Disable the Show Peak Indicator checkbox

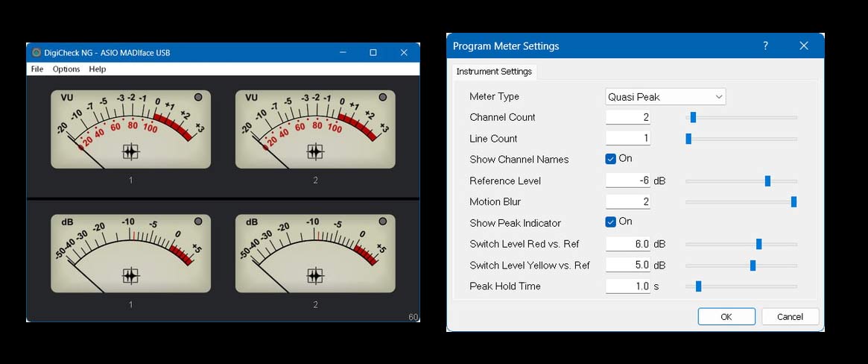coord(611,222)
